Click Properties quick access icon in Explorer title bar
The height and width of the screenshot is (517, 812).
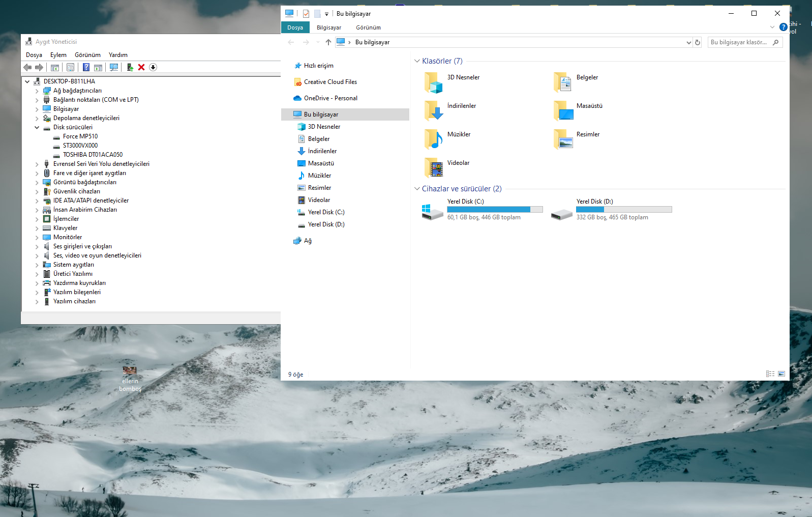(306, 14)
